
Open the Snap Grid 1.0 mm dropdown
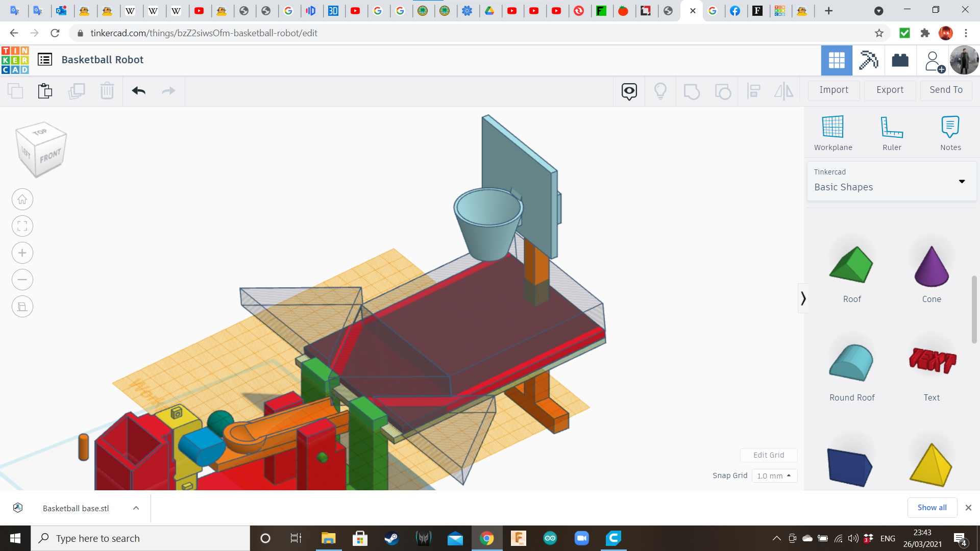pos(774,475)
